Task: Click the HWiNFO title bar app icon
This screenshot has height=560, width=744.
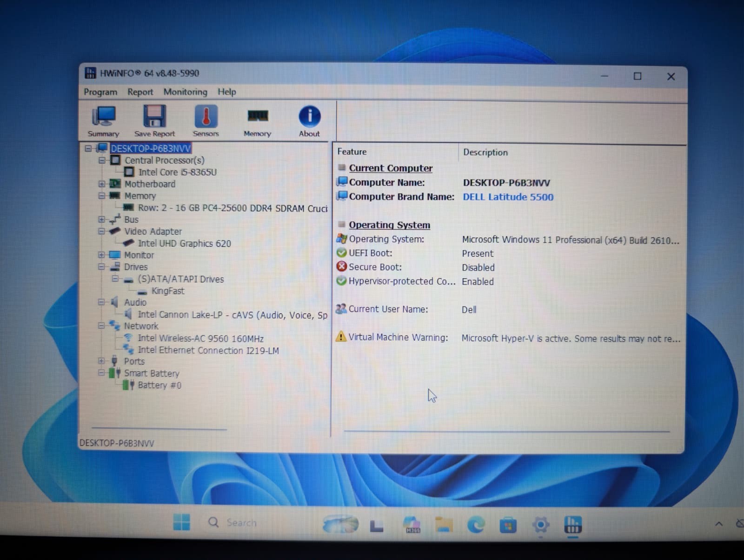Action: click(90, 73)
